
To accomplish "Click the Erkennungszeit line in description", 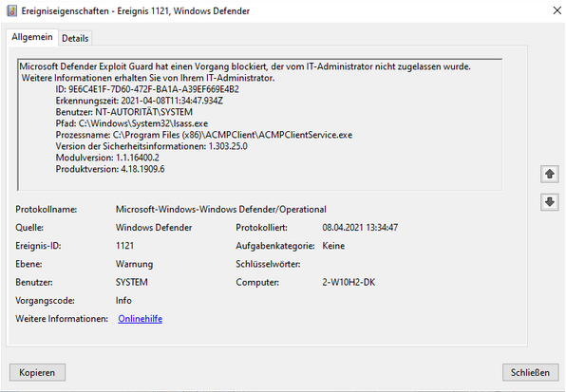I will [140, 101].
